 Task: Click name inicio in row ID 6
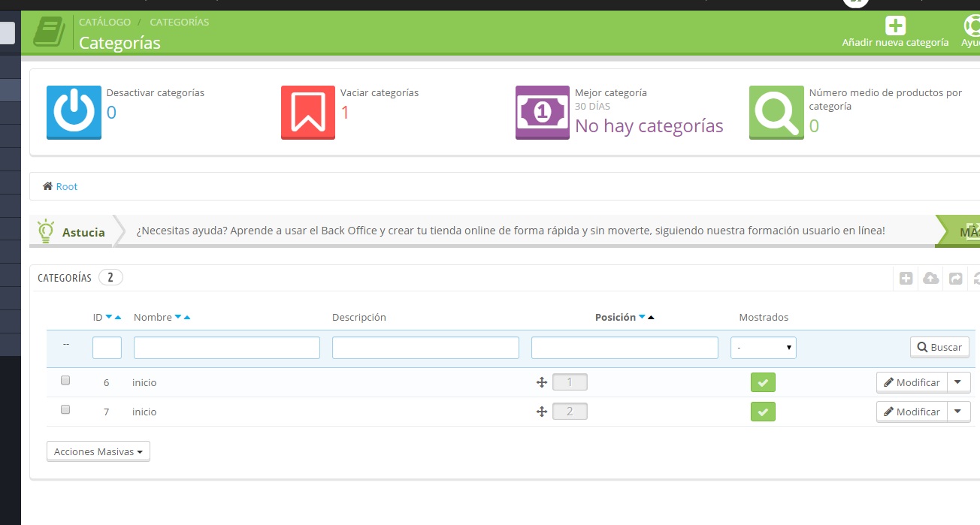point(144,382)
